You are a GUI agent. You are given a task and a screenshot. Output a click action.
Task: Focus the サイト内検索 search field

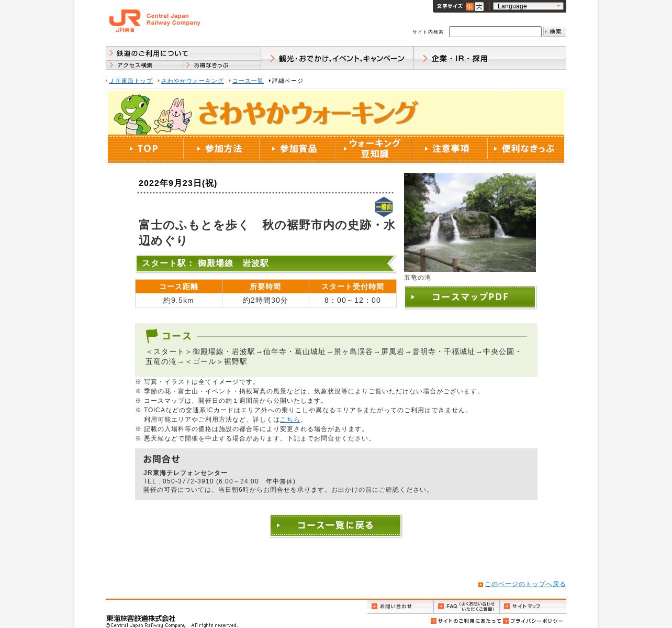(x=495, y=32)
